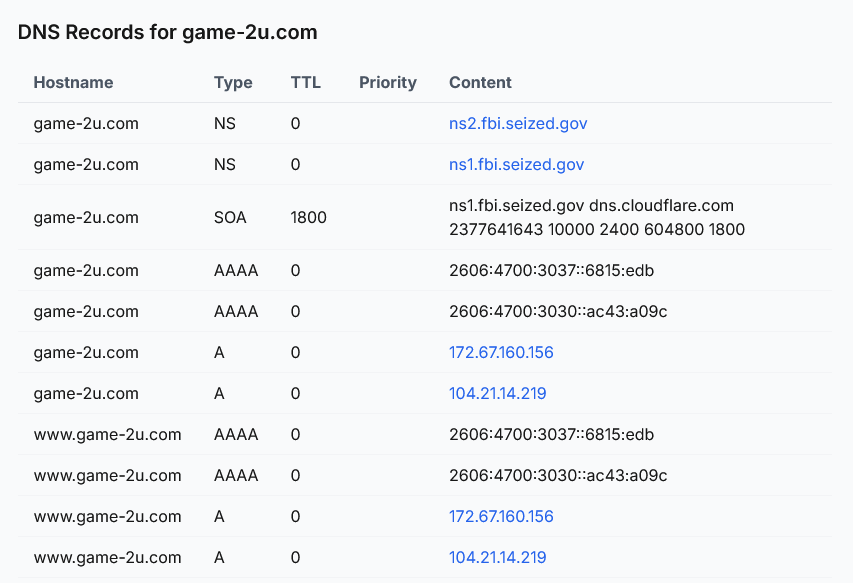Open the ns1.fbi.seized.gov nameserver link
The image size is (853, 583).
516,164
